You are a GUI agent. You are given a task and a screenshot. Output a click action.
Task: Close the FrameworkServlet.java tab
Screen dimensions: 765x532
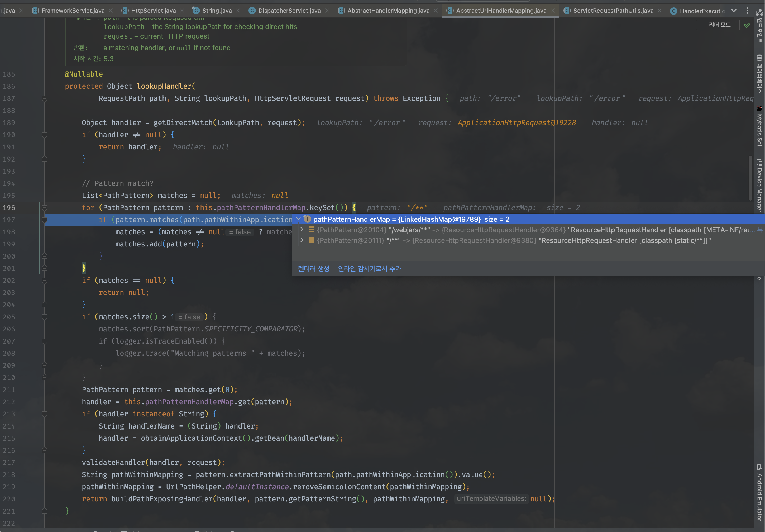pyautogui.click(x=111, y=11)
